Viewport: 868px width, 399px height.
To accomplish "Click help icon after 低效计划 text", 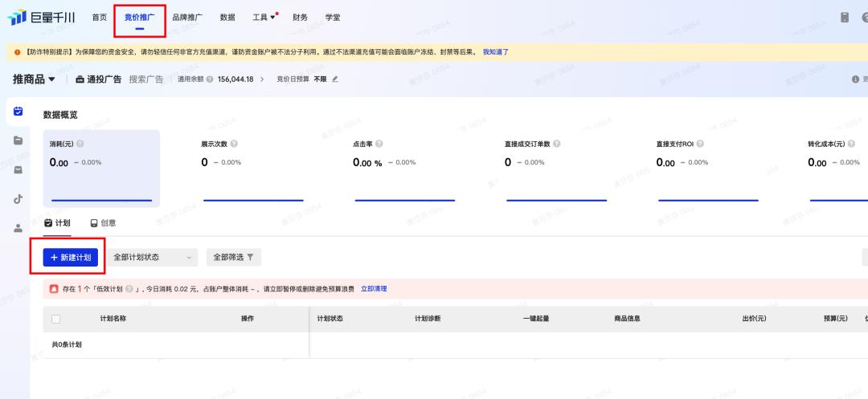I will (129, 288).
